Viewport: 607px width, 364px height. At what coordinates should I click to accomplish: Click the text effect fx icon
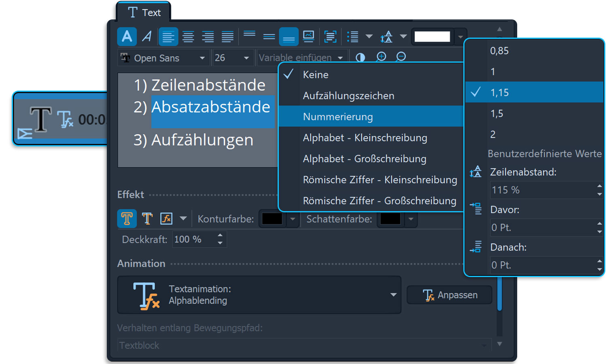(166, 219)
